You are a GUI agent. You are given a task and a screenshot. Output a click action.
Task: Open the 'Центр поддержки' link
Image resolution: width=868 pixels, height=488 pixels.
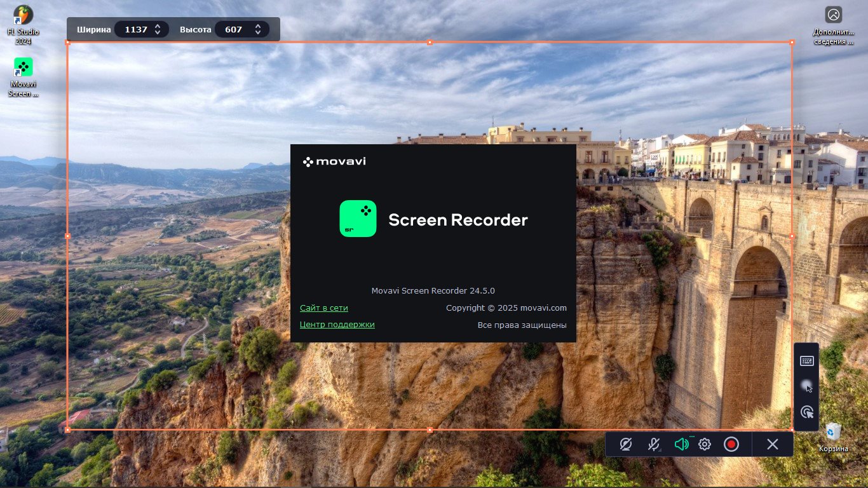(x=337, y=325)
